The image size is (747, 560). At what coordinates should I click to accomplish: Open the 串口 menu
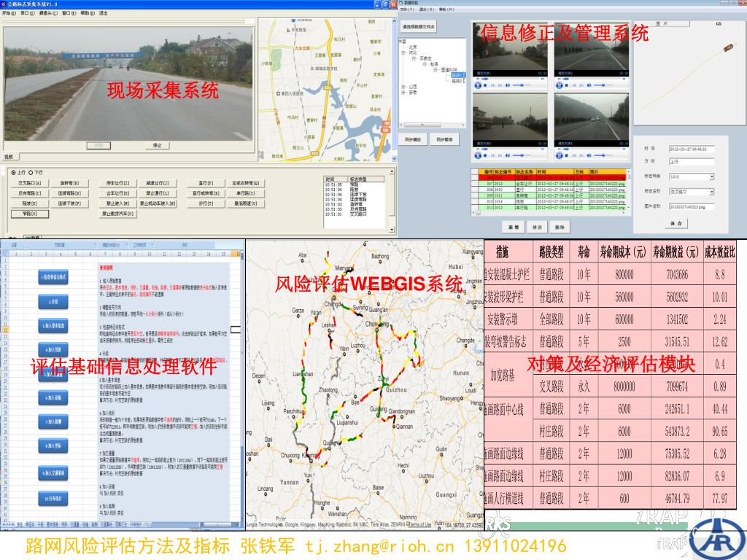28,13
